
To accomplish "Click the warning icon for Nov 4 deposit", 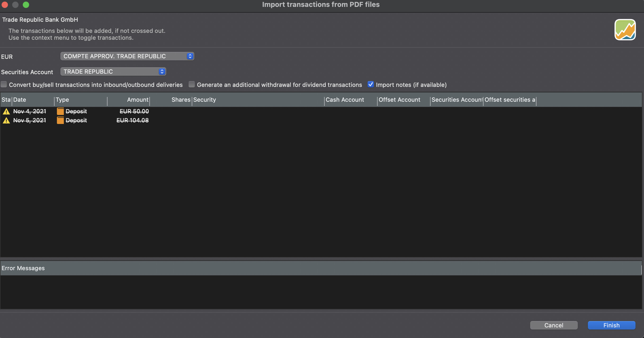I will tap(6, 112).
